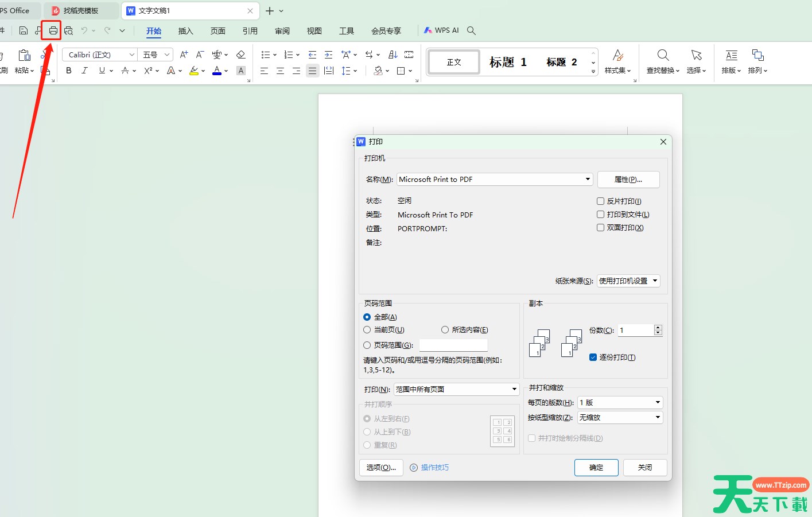
Task: Switch to the 插入 ribbon tab
Action: (185, 31)
